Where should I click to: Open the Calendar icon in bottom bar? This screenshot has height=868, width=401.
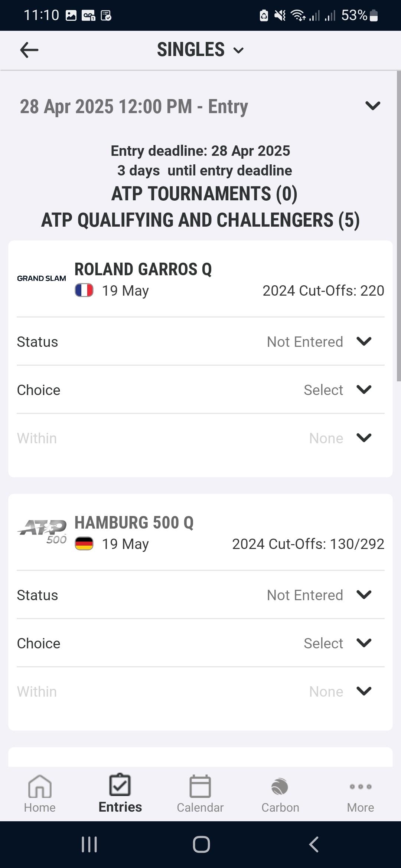click(200, 786)
